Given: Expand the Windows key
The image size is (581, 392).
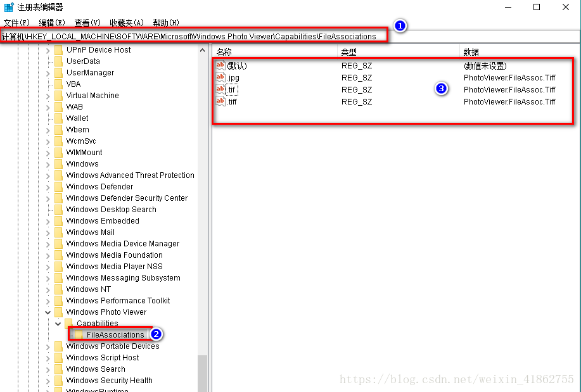Looking at the screenshot, I should tap(48, 165).
